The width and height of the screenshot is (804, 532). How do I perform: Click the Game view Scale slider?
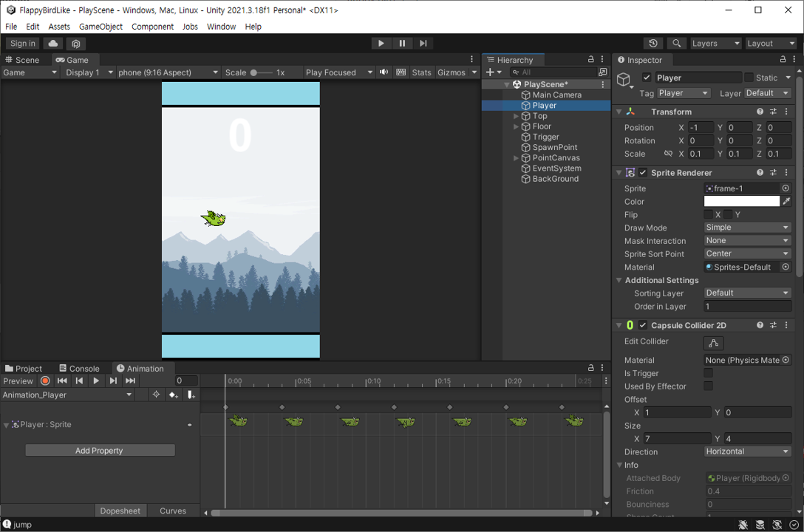click(262, 72)
